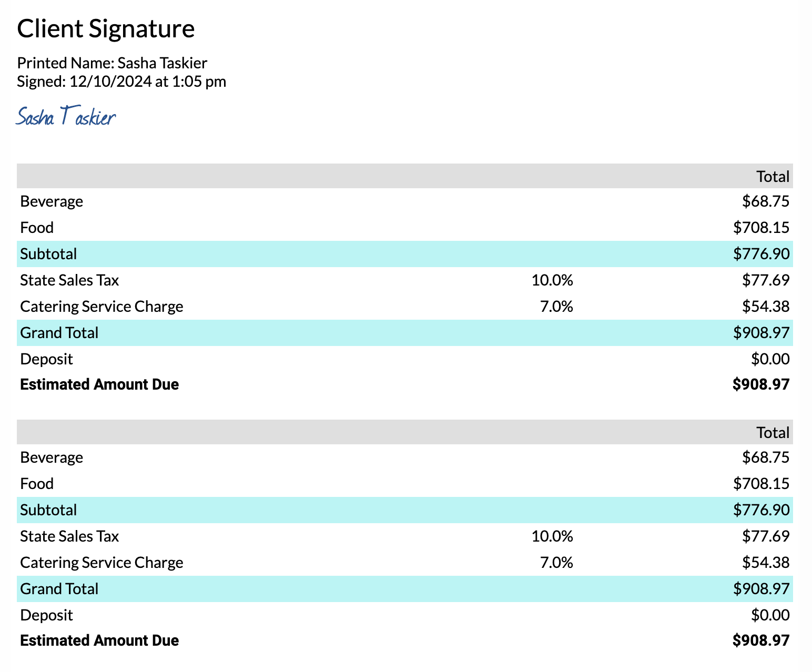The width and height of the screenshot is (812, 672).
Task: Click the $908.97 Grand Total in second table
Action: [x=761, y=589]
